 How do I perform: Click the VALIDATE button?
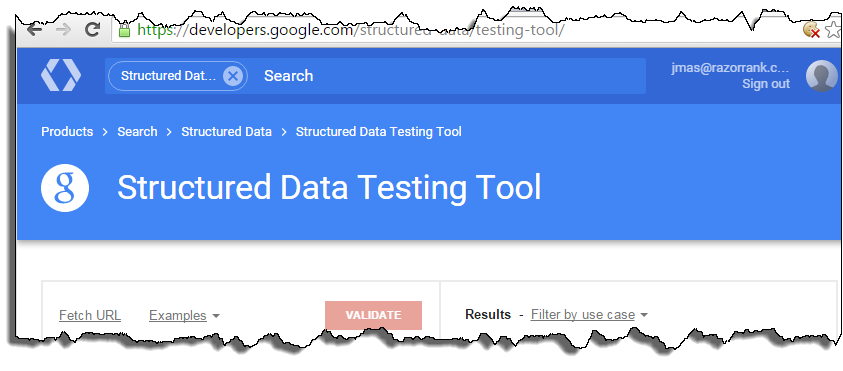tap(374, 315)
